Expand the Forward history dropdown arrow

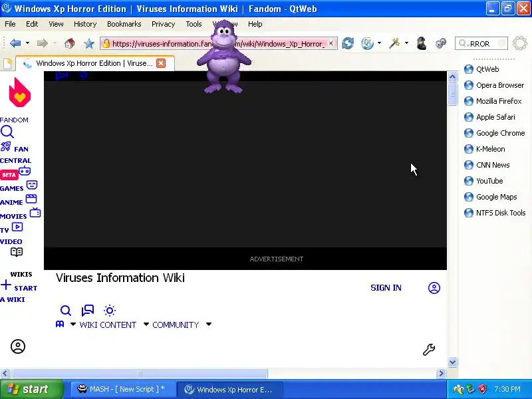[x=55, y=43]
